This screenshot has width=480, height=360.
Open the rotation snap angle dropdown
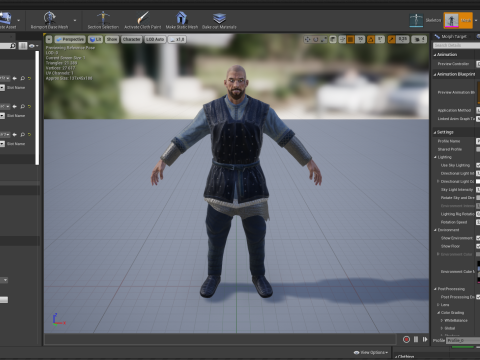click(x=380, y=40)
